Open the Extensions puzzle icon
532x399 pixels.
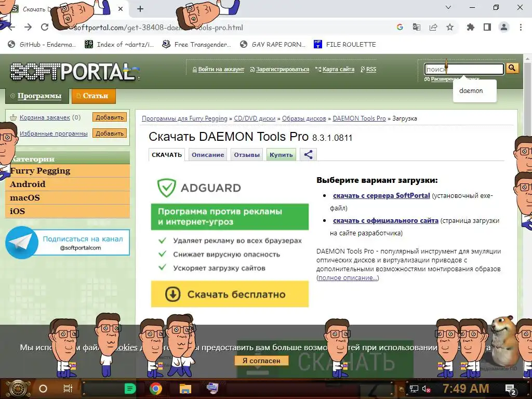471,28
